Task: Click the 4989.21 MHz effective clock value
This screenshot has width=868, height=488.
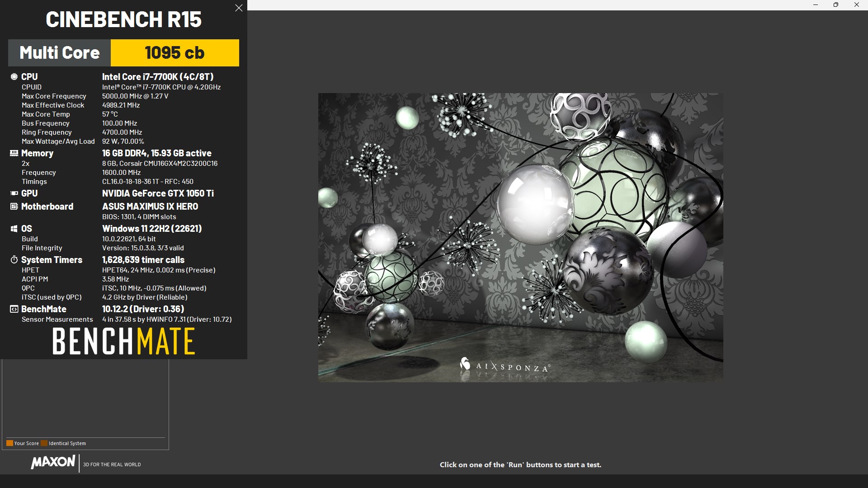Action: [121, 105]
